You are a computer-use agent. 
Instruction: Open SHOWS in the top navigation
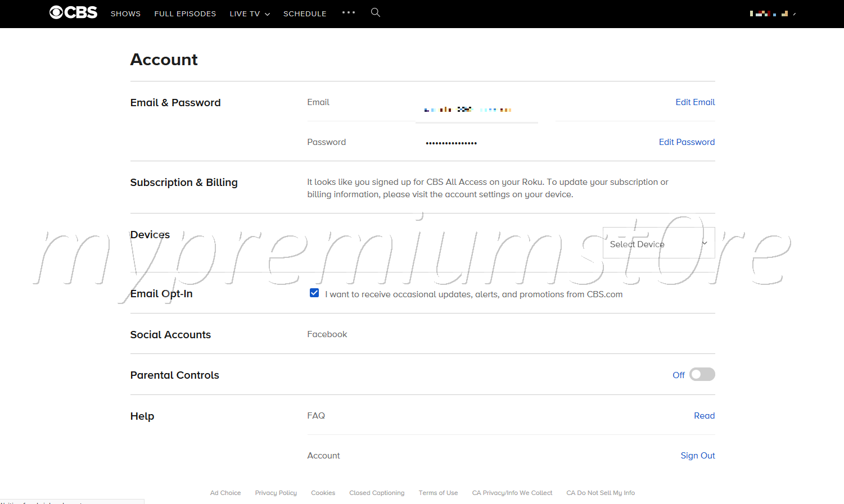coord(125,13)
